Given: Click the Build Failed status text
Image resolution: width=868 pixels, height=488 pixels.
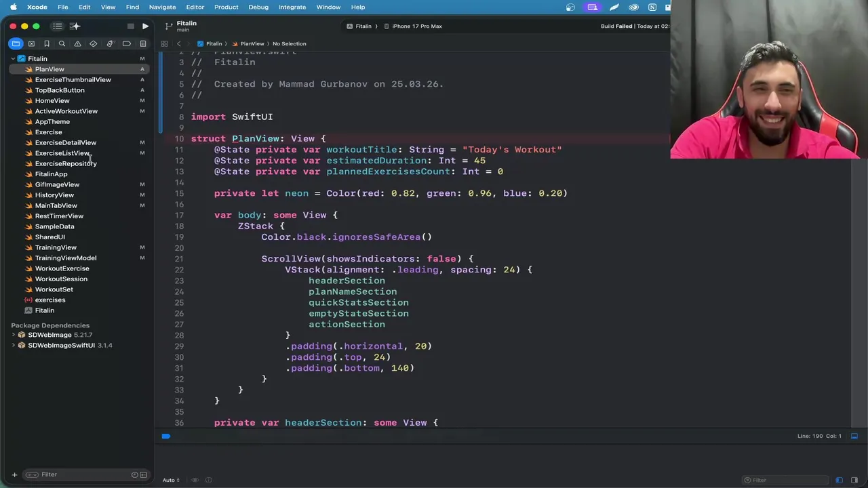Looking at the screenshot, I should click(x=616, y=26).
